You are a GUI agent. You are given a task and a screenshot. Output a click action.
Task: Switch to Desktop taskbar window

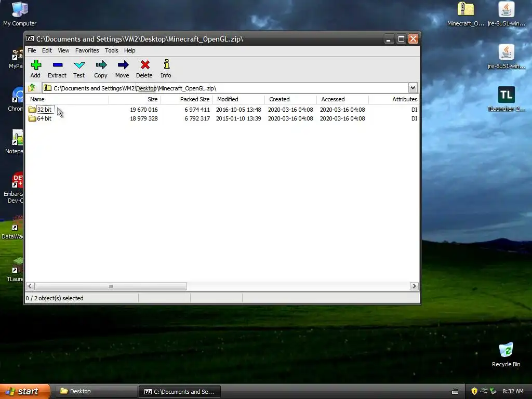coord(96,391)
